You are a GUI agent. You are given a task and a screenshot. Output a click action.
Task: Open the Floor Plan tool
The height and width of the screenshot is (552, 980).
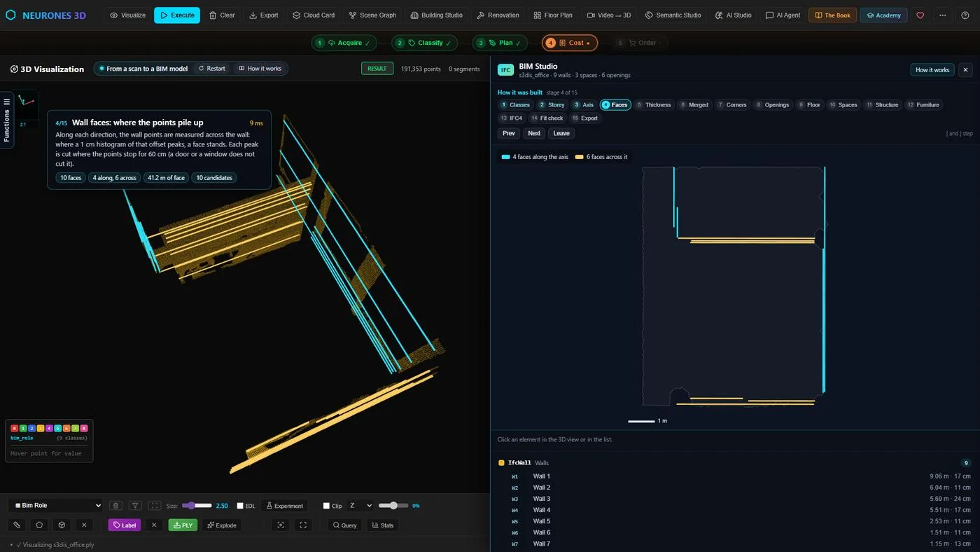click(x=553, y=15)
